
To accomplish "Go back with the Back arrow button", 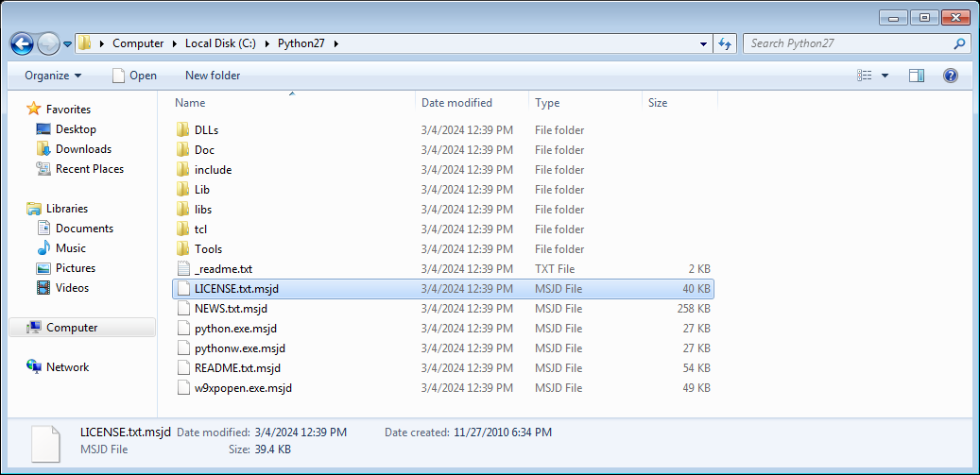I will click(22, 43).
